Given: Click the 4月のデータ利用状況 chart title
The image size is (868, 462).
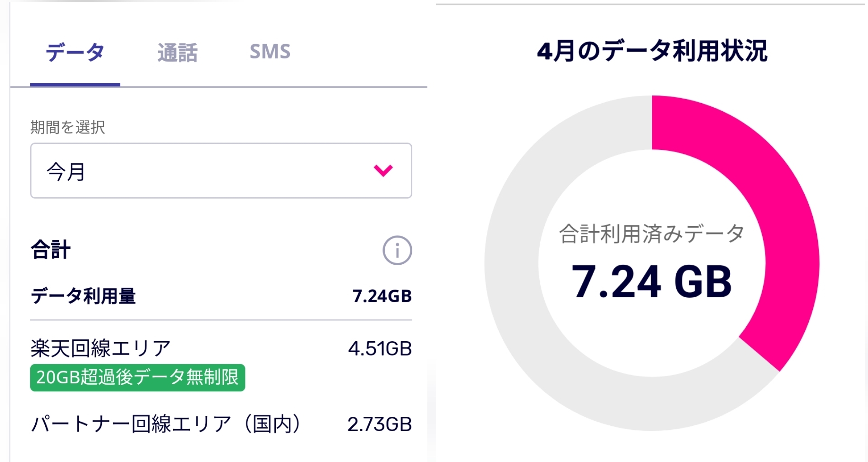Looking at the screenshot, I should [652, 51].
